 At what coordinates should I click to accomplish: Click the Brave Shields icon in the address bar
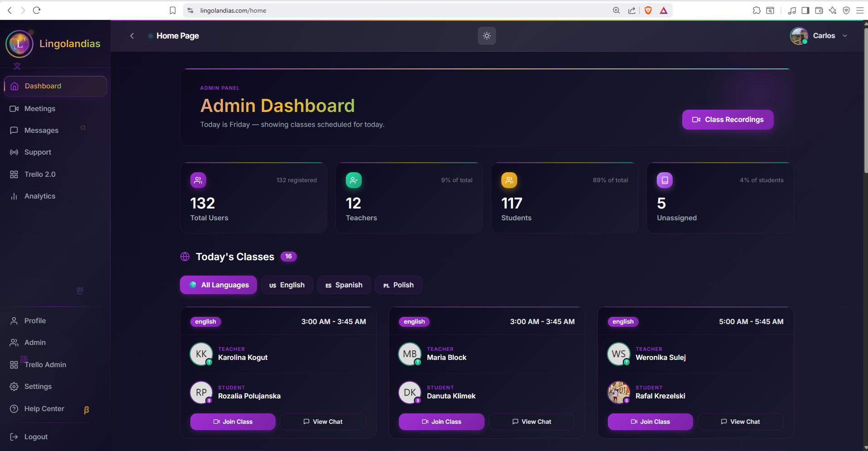pos(648,10)
